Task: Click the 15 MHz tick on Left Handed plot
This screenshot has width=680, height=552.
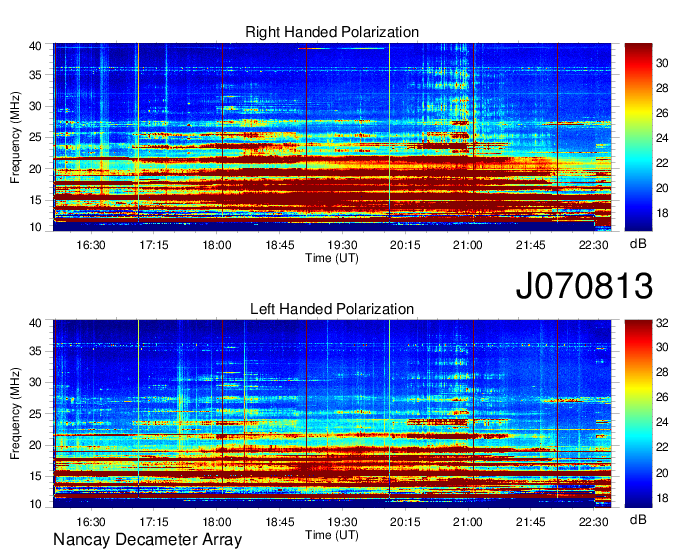Action: [x=35, y=477]
